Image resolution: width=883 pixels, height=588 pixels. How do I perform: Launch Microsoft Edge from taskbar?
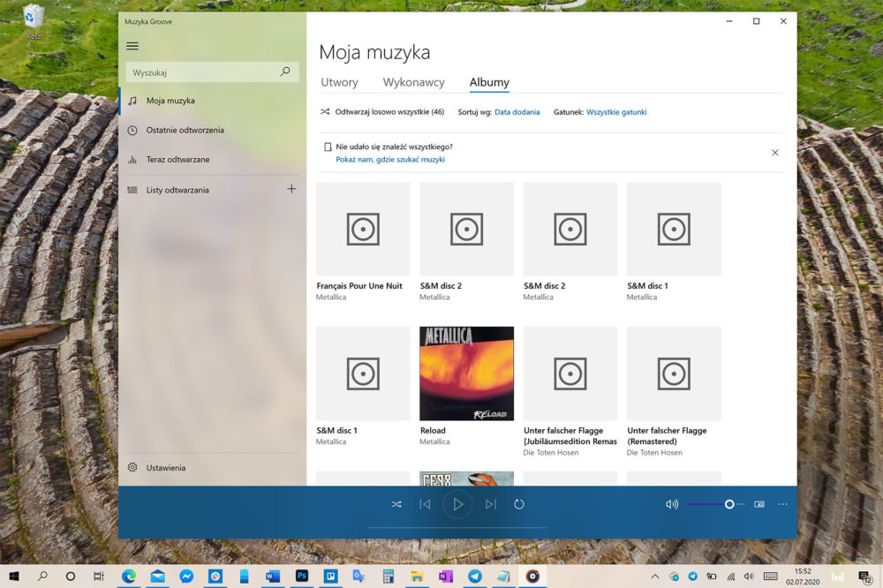[129, 577]
